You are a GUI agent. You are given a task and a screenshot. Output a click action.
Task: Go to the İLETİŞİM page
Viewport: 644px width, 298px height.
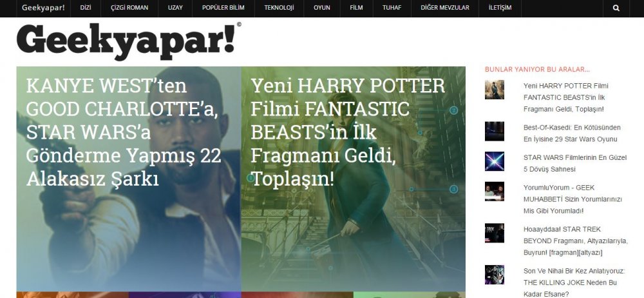pos(500,7)
